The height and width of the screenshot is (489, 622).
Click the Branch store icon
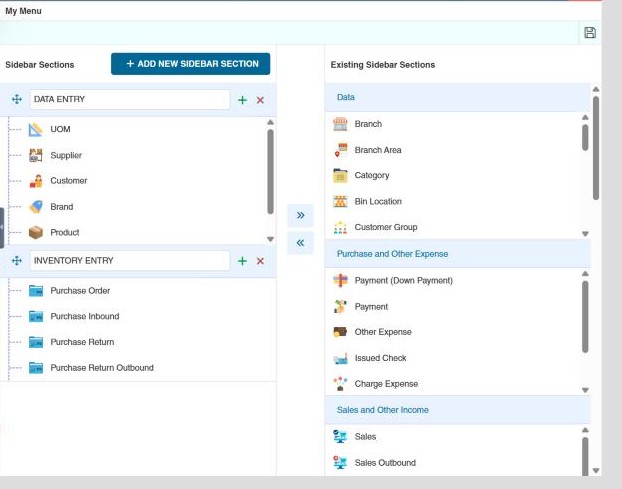click(x=340, y=124)
